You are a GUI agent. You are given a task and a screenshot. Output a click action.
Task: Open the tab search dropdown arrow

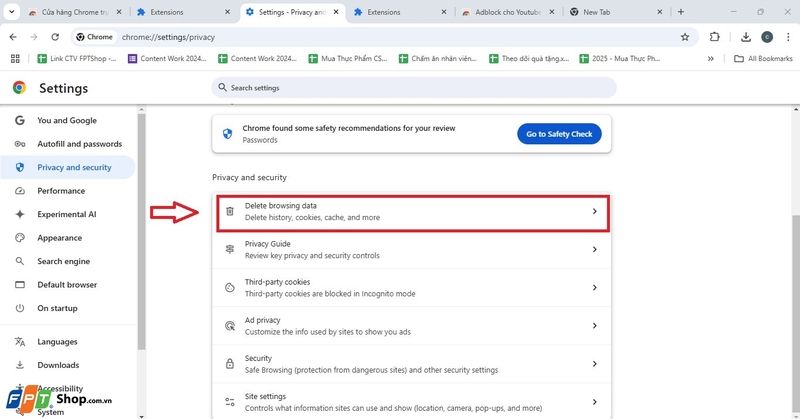pos(11,12)
